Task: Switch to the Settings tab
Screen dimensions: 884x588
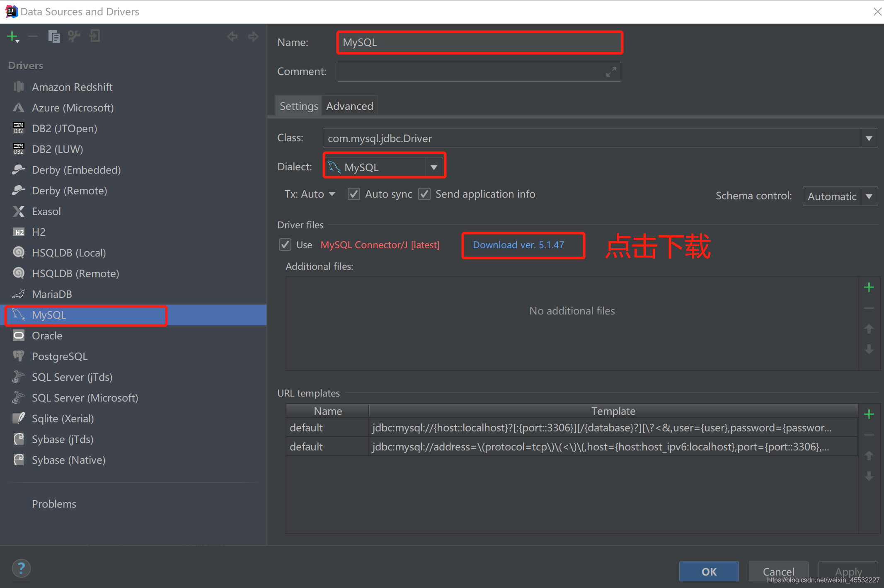Action: pyautogui.click(x=299, y=106)
